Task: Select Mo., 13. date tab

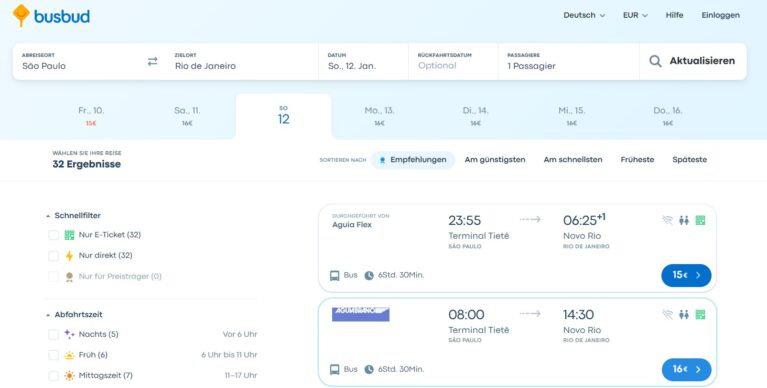Action: click(x=379, y=116)
